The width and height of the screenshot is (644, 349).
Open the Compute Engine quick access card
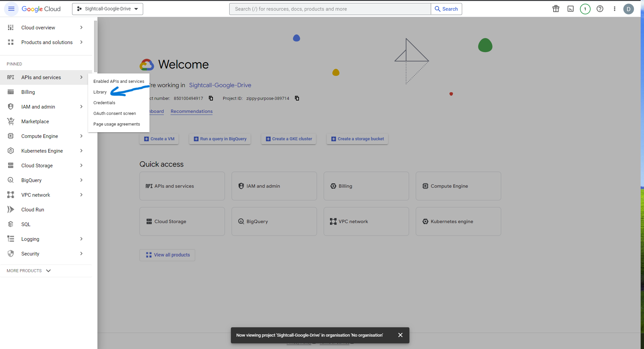tap(458, 186)
